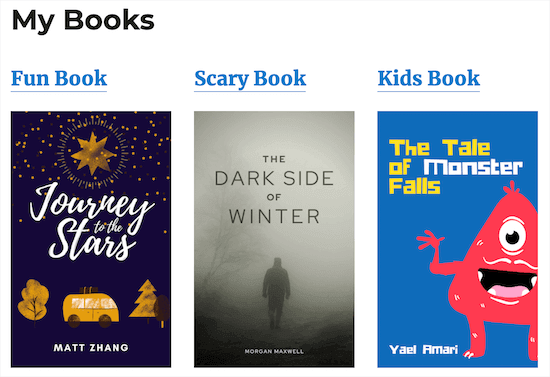Click the Dark Side of Winter title text

click(274, 190)
